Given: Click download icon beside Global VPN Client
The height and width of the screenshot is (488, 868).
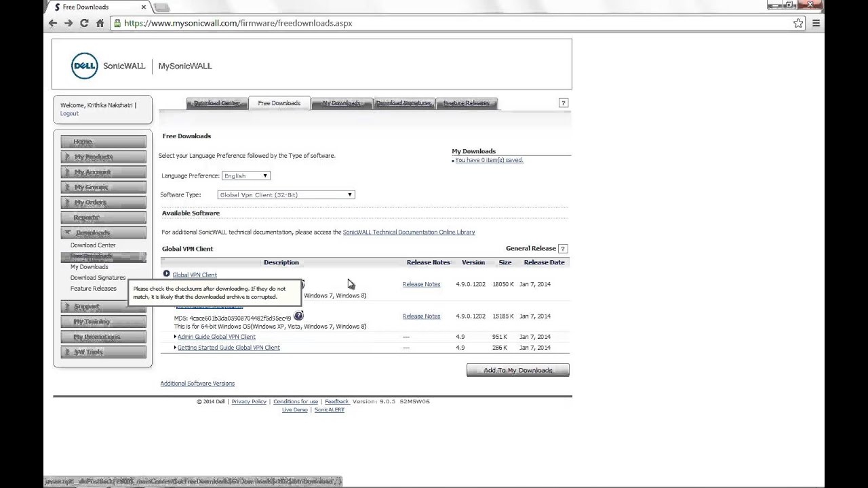Looking at the screenshot, I should point(166,274).
